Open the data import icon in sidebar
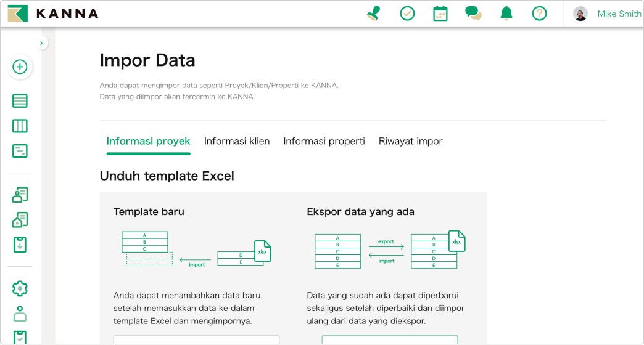644x345 pixels. click(20, 245)
